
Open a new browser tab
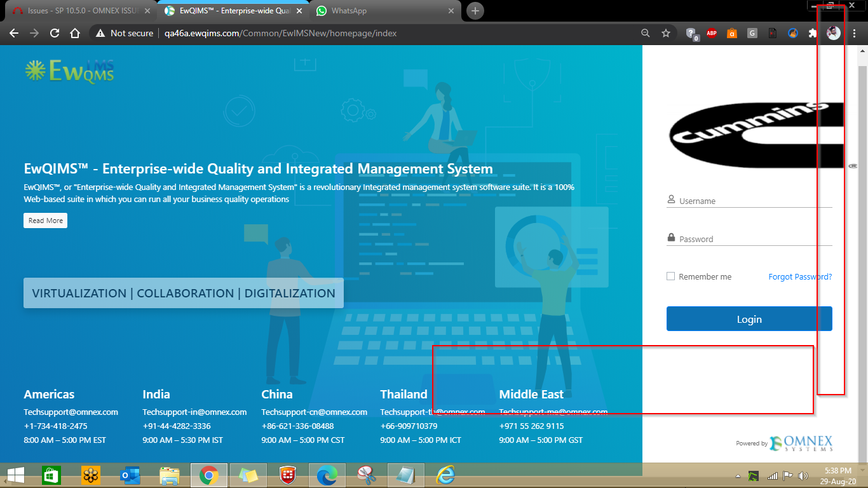pos(475,11)
